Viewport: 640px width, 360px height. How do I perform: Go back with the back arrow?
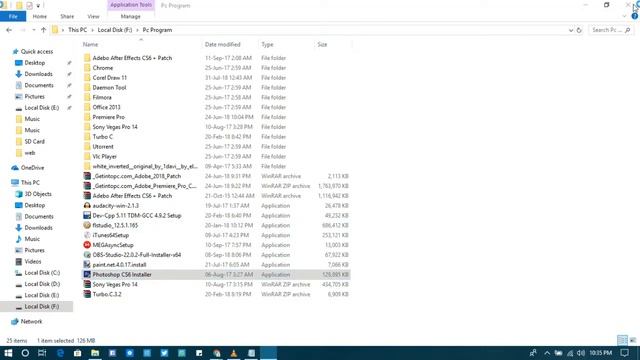[9, 30]
